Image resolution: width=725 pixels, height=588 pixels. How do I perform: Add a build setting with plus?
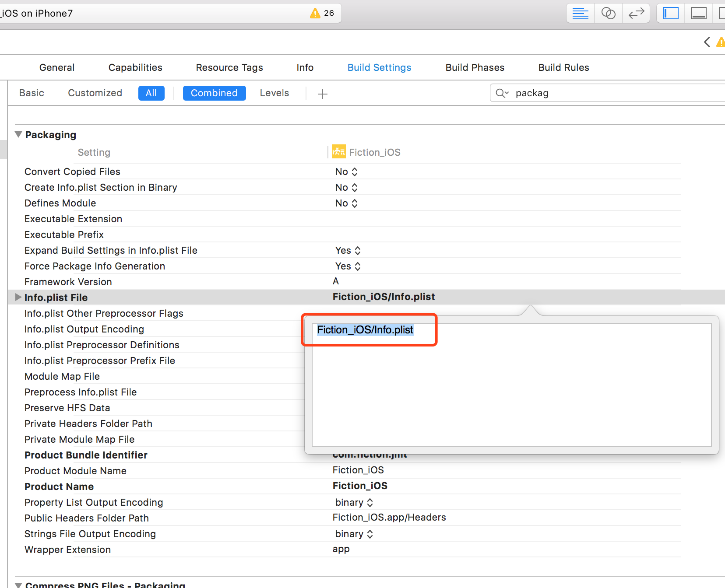pyautogui.click(x=323, y=94)
